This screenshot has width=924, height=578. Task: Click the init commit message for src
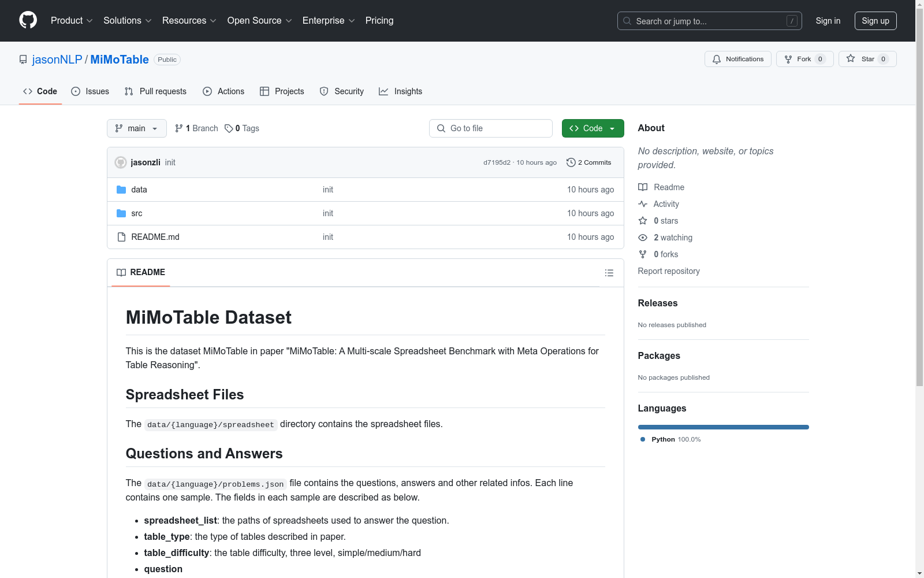(328, 213)
